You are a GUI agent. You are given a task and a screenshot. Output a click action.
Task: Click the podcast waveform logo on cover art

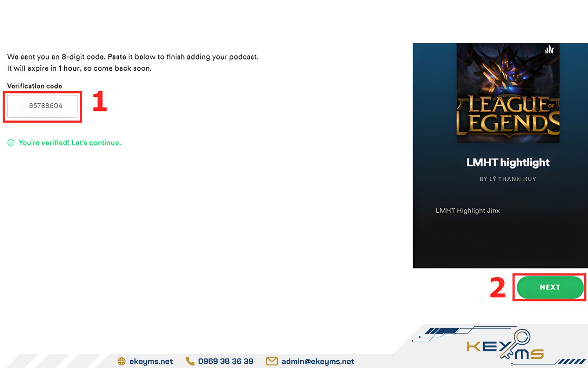click(549, 49)
